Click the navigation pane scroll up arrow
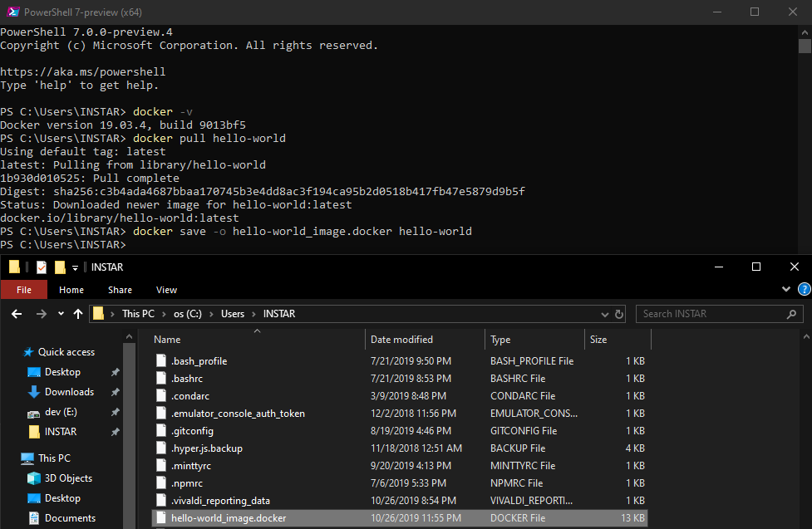Screen dimensions: 812x529 coord(129,337)
